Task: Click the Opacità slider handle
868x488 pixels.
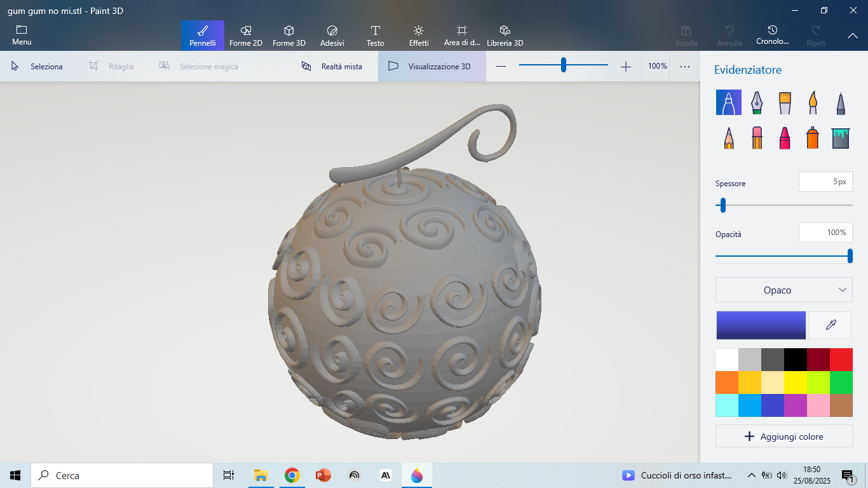Action: 850,256
